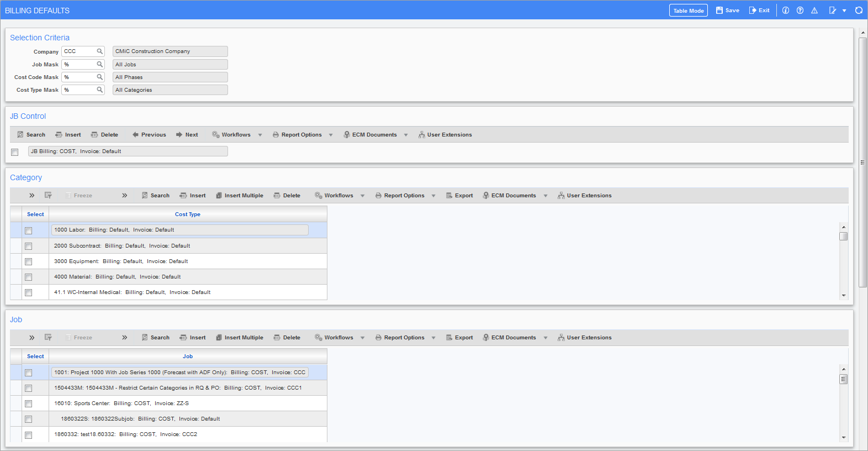This screenshot has width=868, height=451.
Task: Click Insert in Job toolbar
Action: 193,338
